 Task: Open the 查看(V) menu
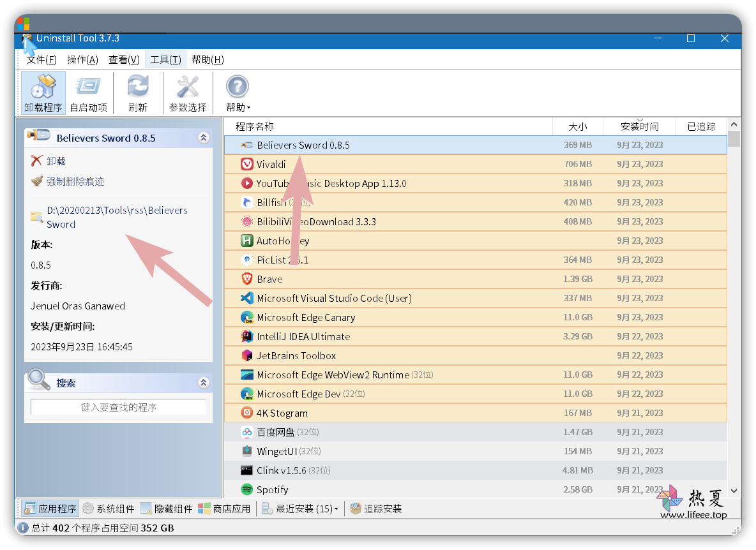click(124, 60)
